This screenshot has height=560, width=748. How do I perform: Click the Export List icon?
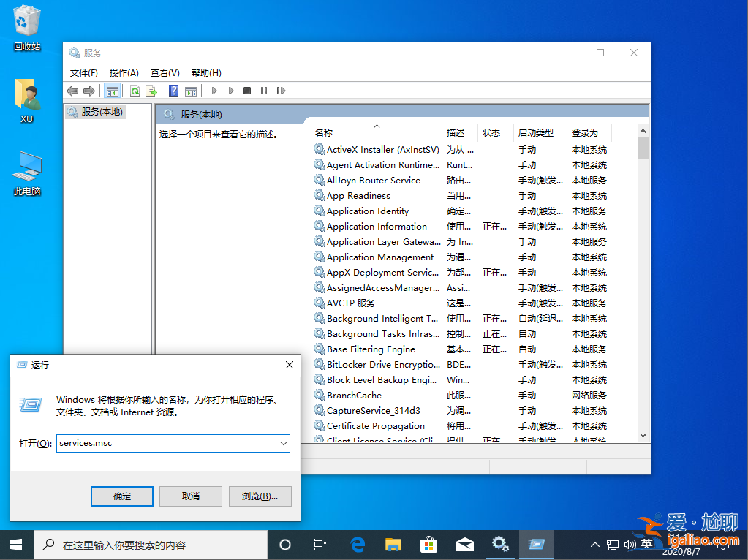tap(151, 91)
